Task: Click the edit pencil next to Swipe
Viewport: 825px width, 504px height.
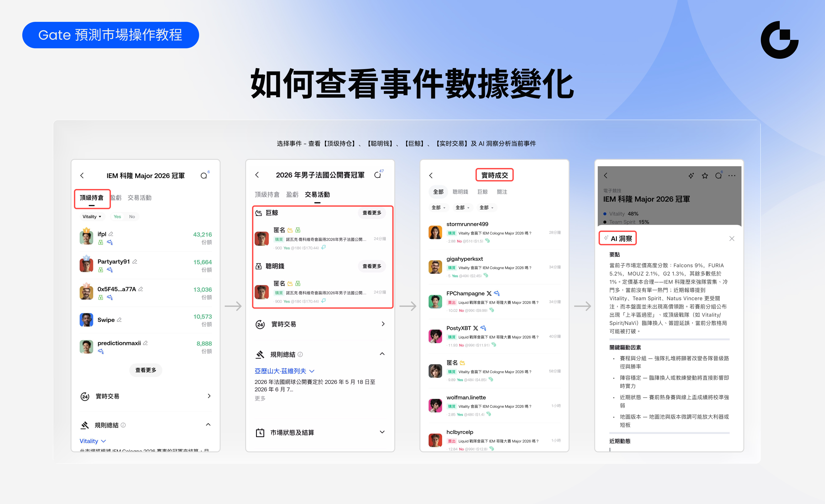Action: pos(119,320)
